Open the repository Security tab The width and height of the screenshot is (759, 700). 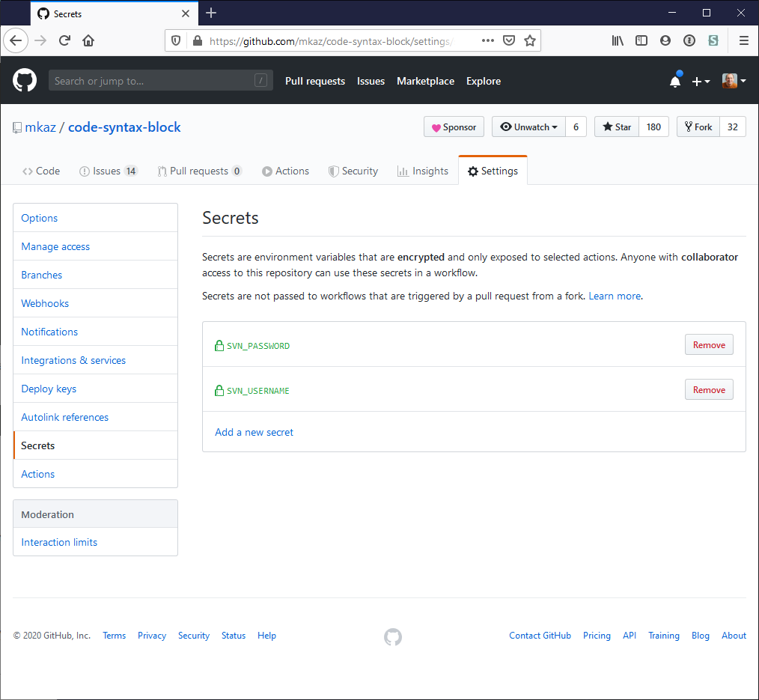353,171
